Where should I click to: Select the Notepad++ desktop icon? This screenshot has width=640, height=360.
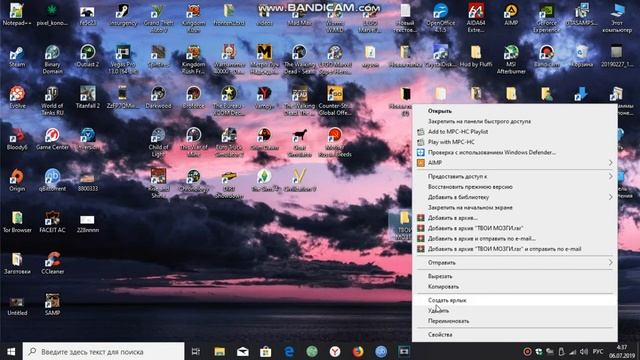tap(17, 15)
